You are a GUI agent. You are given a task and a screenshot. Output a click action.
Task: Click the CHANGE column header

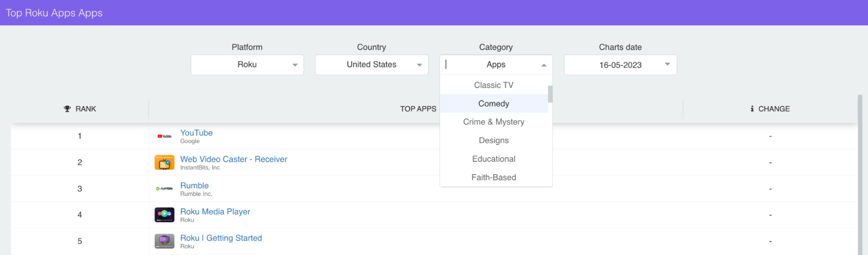click(x=770, y=109)
